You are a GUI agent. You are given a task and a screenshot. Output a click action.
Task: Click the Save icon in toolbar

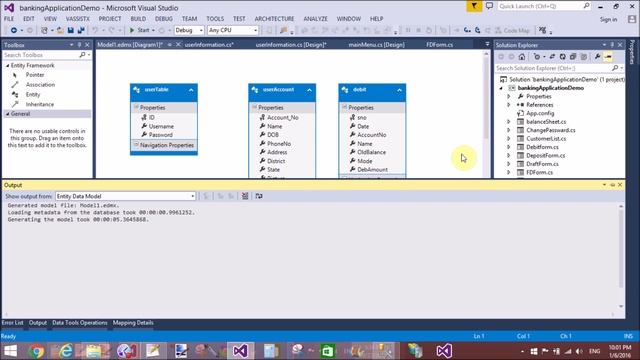(71, 30)
